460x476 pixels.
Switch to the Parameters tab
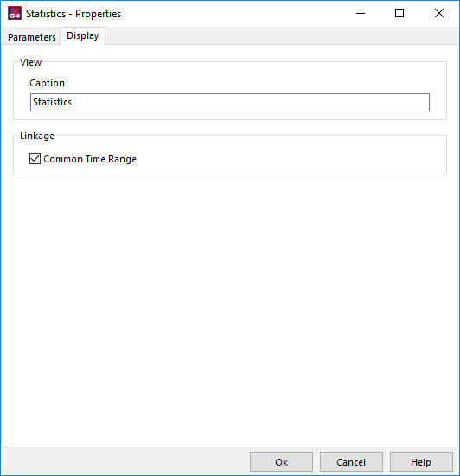32,37
